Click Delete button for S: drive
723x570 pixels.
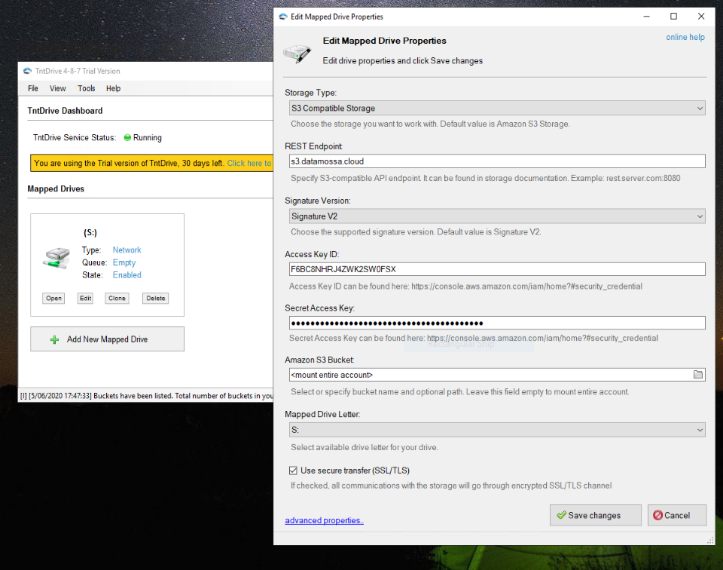tap(155, 298)
